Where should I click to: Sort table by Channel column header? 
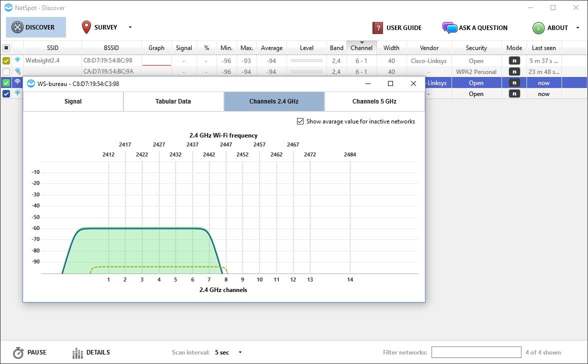coord(361,48)
